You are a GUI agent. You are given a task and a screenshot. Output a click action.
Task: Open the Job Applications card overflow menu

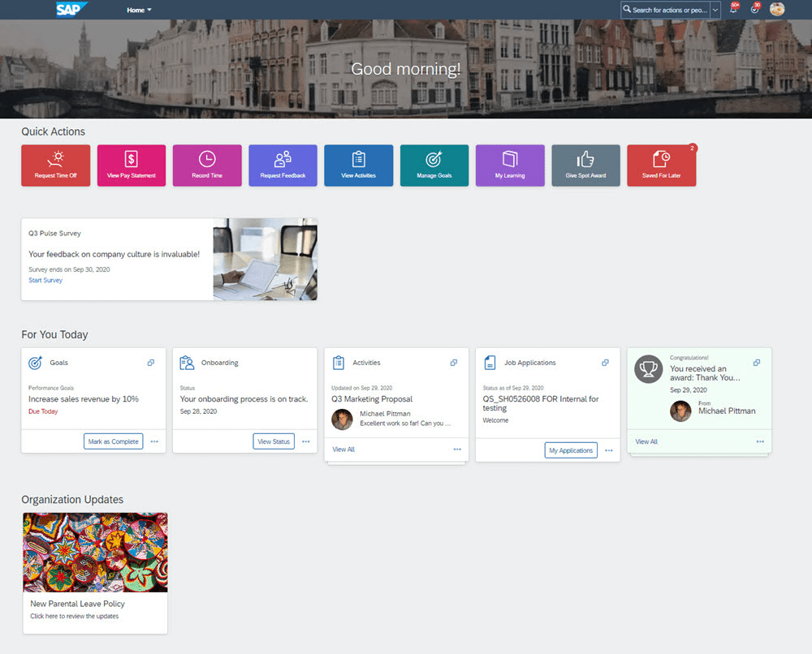tap(608, 450)
